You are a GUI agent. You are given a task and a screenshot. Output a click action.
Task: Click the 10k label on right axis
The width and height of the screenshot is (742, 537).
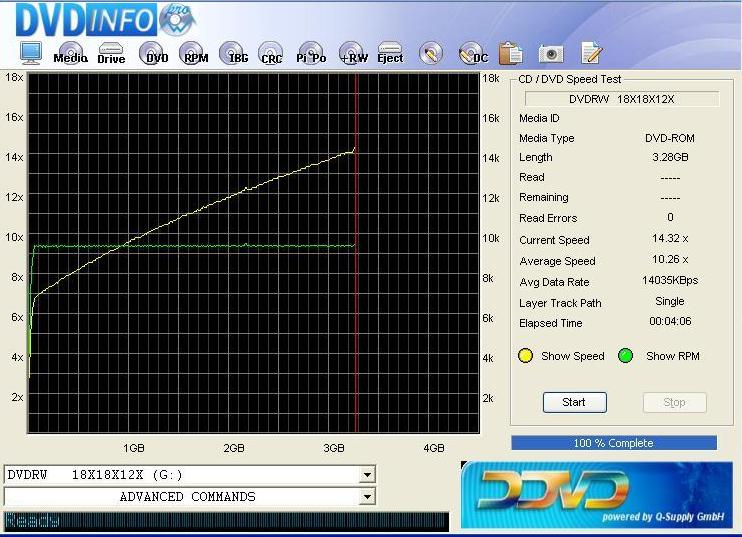(491, 238)
